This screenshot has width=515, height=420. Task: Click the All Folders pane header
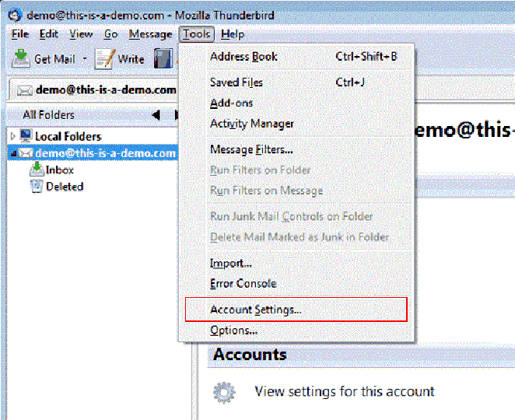(48, 115)
